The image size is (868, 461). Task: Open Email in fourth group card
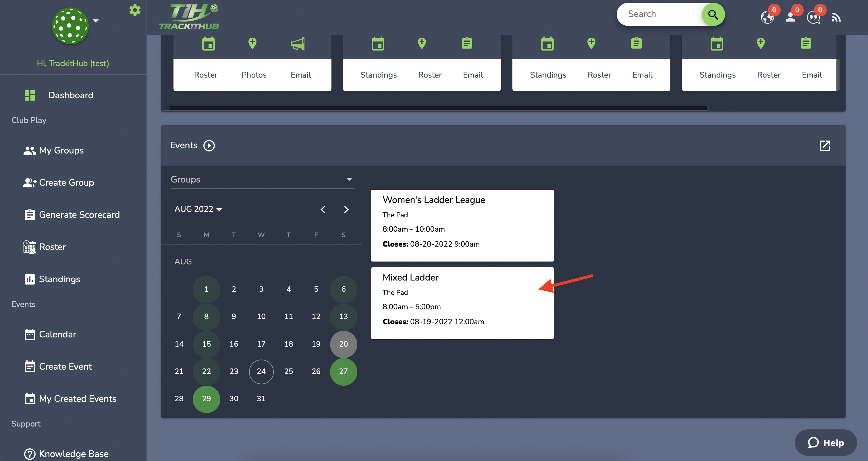(x=812, y=75)
